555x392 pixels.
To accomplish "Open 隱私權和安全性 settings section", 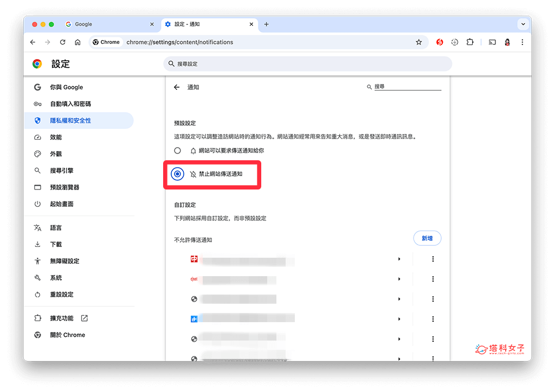I will (79, 121).
